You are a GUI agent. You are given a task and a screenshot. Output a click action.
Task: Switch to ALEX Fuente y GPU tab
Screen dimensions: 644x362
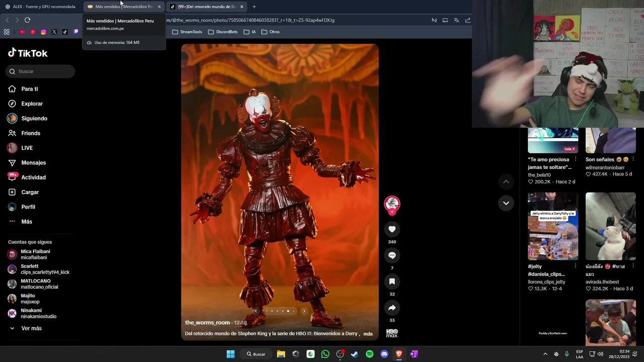tap(41, 7)
